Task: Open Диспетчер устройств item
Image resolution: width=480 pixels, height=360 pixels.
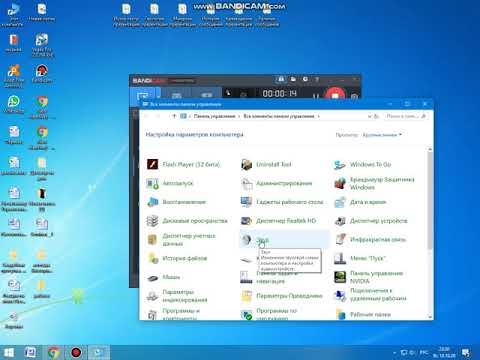Action: (371, 221)
